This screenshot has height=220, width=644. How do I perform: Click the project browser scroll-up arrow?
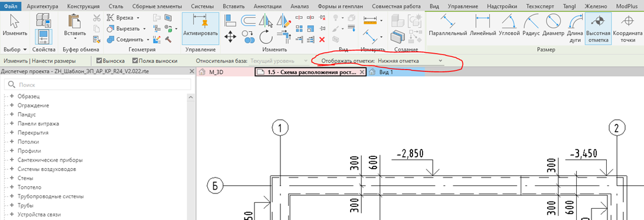coord(191,97)
